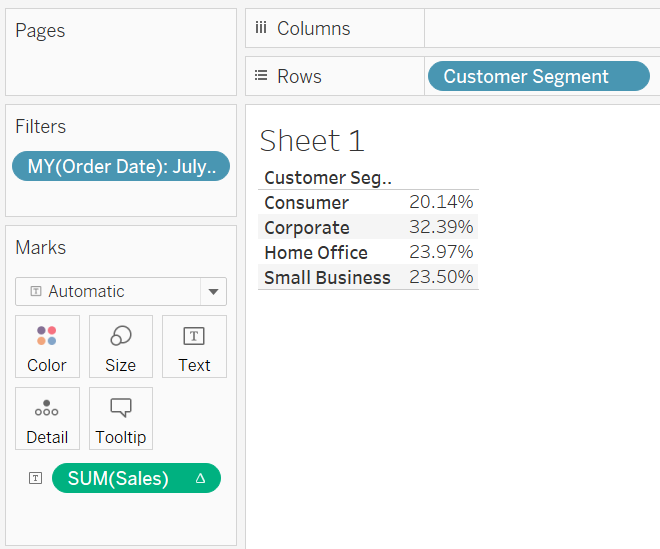Open the Text marks card
Screen dimensions: 660x549
click(194, 346)
